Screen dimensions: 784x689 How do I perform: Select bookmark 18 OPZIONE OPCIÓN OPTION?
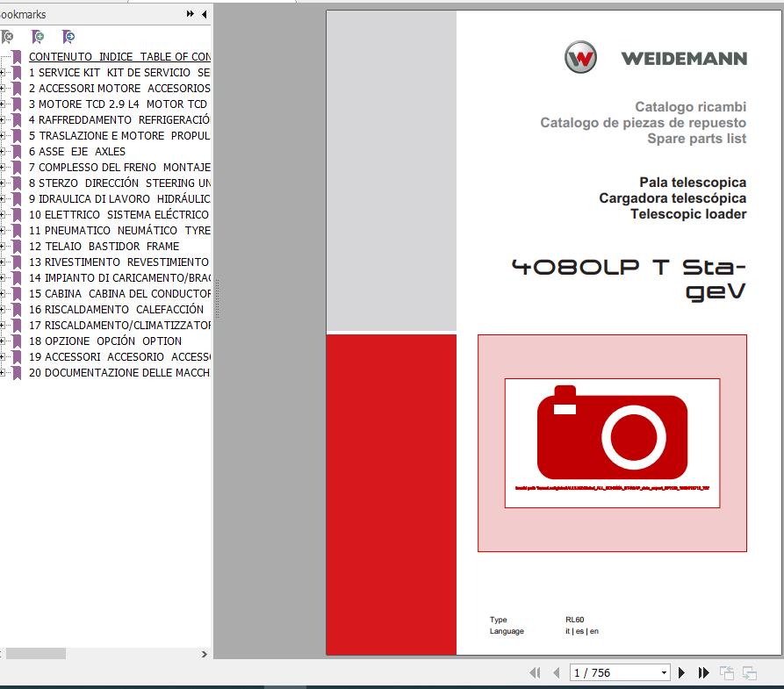105,341
